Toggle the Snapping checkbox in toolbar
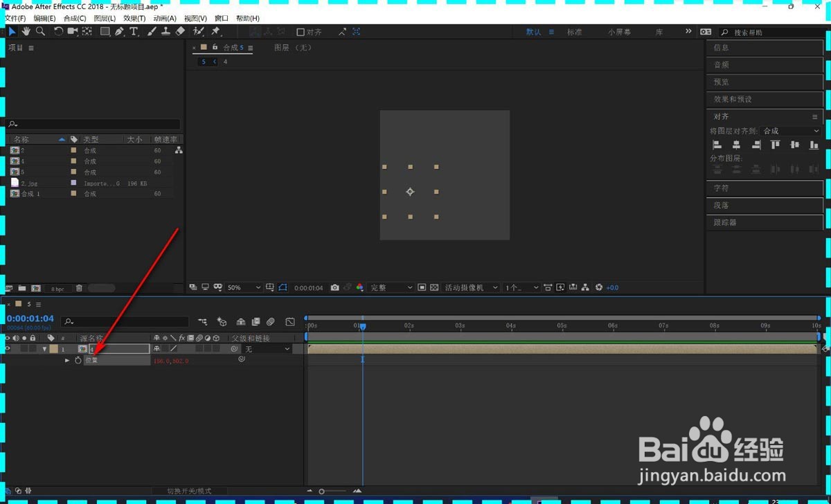The height and width of the screenshot is (504, 831). coord(301,32)
